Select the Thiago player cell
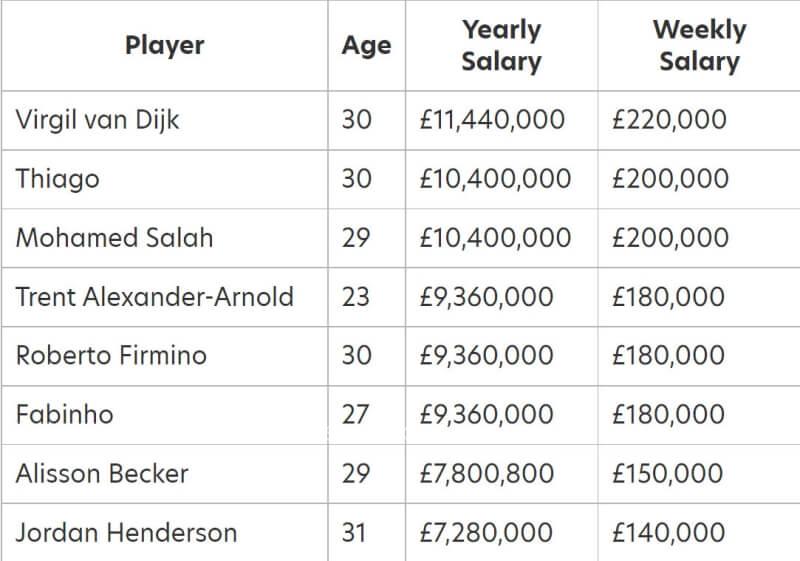 click(58, 179)
